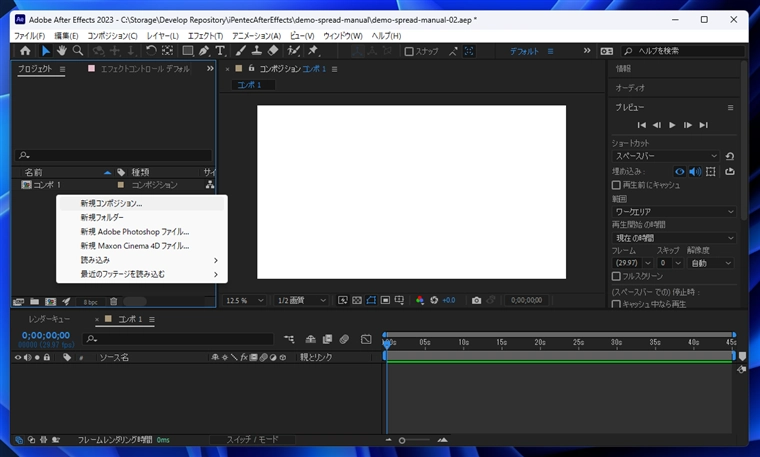Viewport: 760px width, 457px height.
Task: Click the +0.0 exposure value
Action: click(449, 300)
